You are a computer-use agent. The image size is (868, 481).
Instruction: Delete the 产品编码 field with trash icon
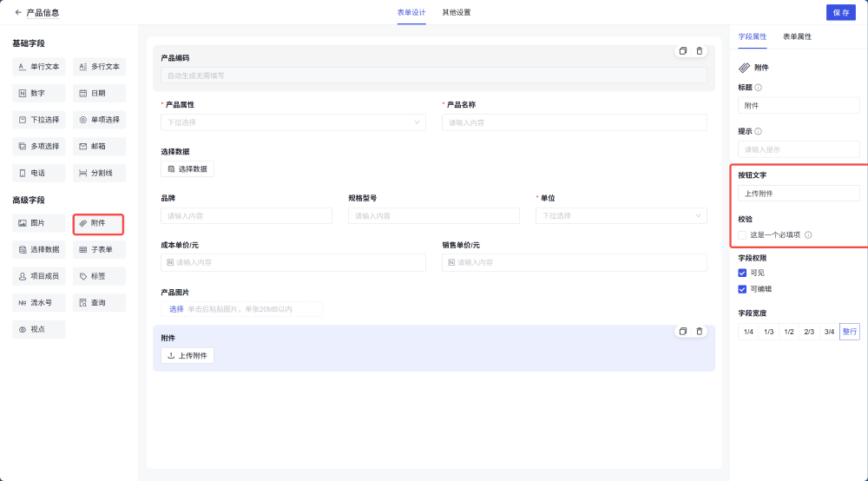700,51
